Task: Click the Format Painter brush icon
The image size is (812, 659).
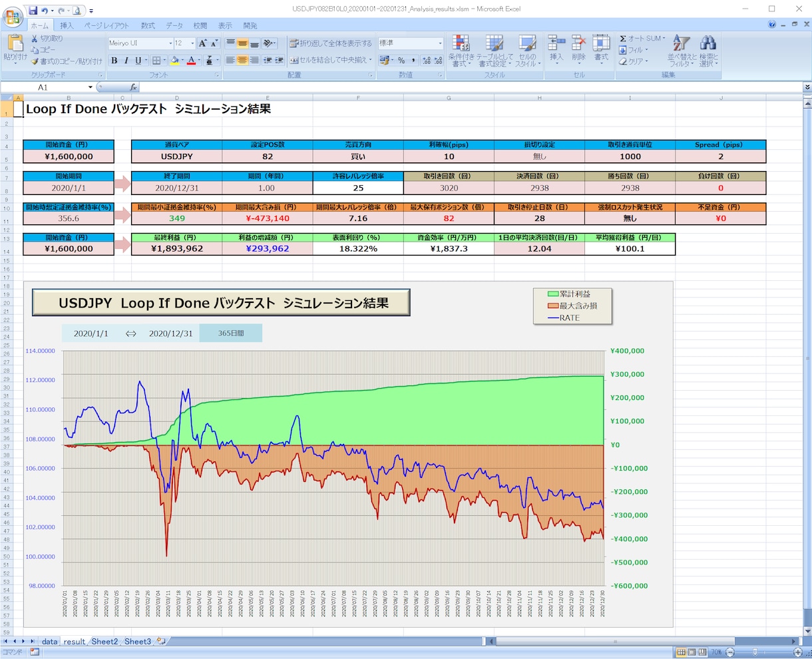Action: point(35,61)
